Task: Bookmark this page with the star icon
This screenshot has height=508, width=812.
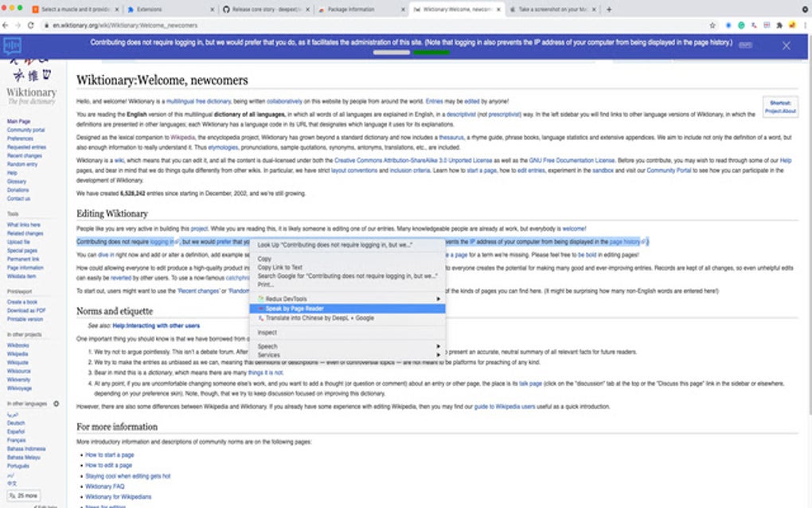Action: [x=712, y=25]
